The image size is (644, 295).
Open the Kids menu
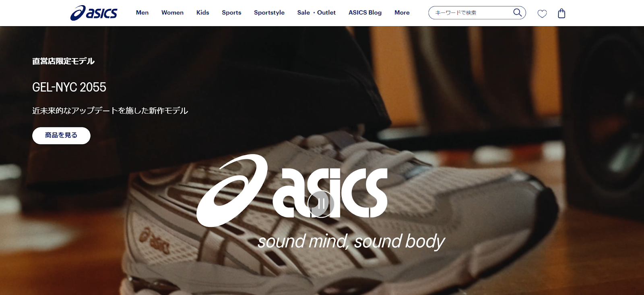coord(202,12)
